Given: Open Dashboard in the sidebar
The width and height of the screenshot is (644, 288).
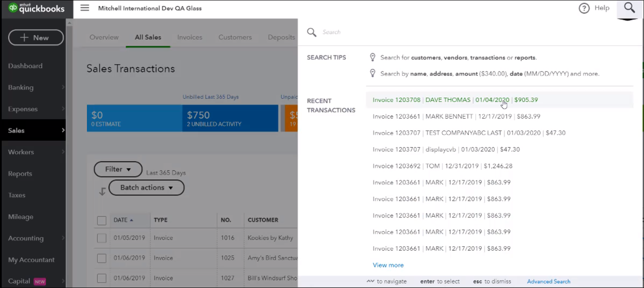Looking at the screenshot, I should tap(25, 66).
